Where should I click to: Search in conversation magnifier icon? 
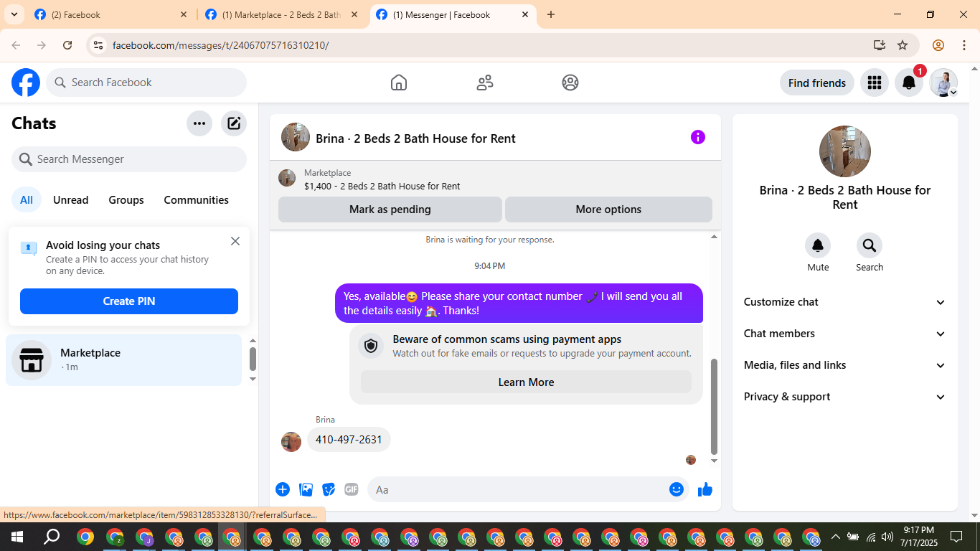click(870, 246)
